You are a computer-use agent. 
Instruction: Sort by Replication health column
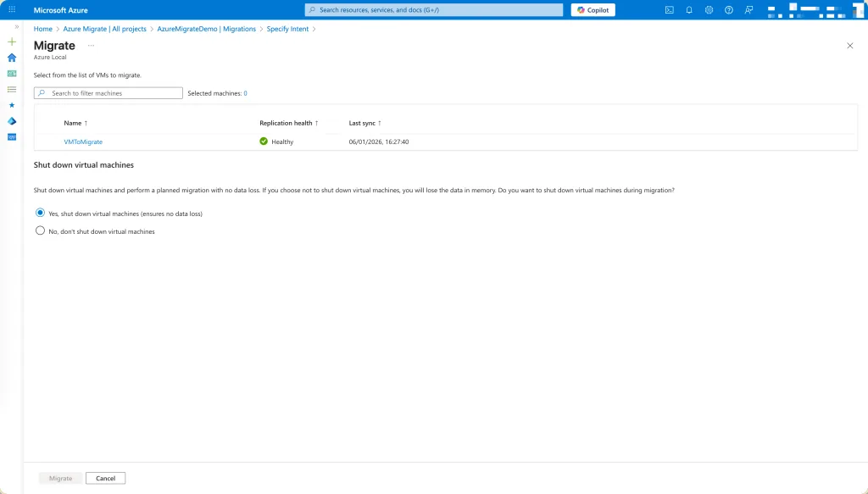pyautogui.click(x=288, y=123)
